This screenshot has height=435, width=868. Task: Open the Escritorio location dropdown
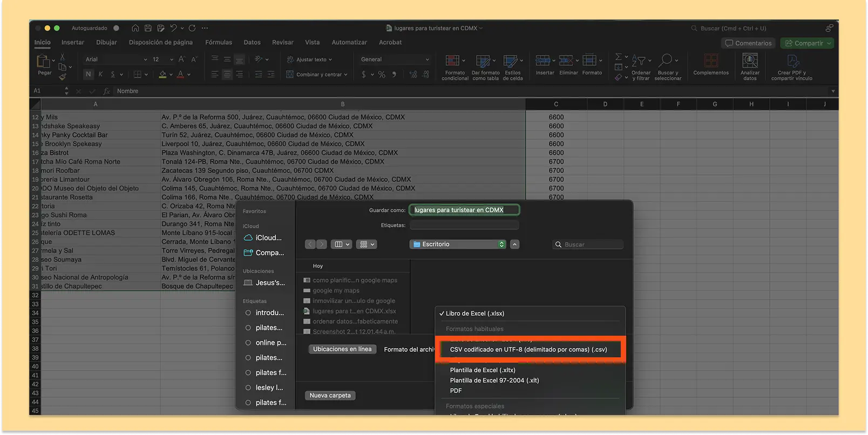tap(458, 244)
